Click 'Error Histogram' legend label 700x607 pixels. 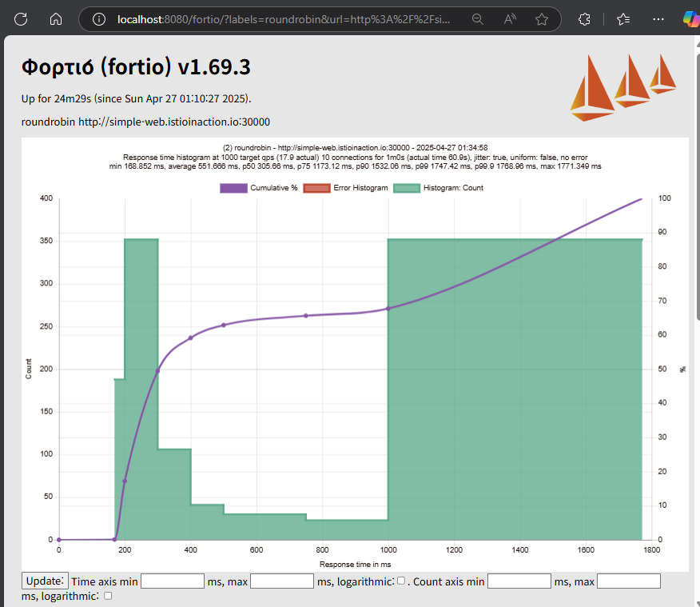tap(360, 188)
